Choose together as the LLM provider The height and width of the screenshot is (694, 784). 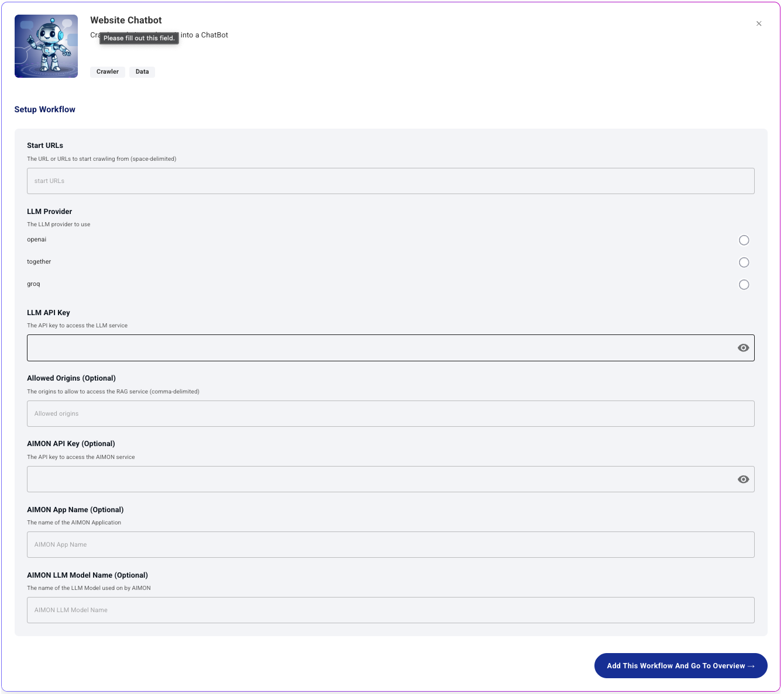pyautogui.click(x=744, y=263)
